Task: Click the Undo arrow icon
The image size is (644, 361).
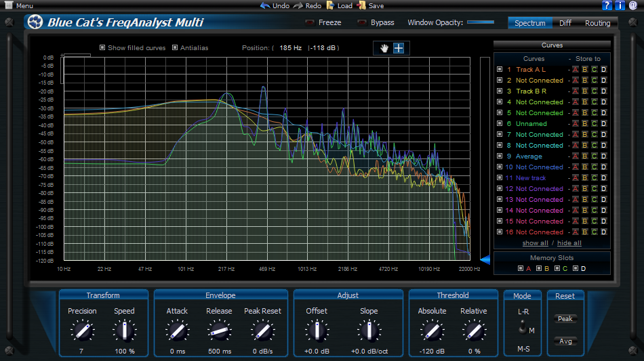Action: tap(265, 5)
